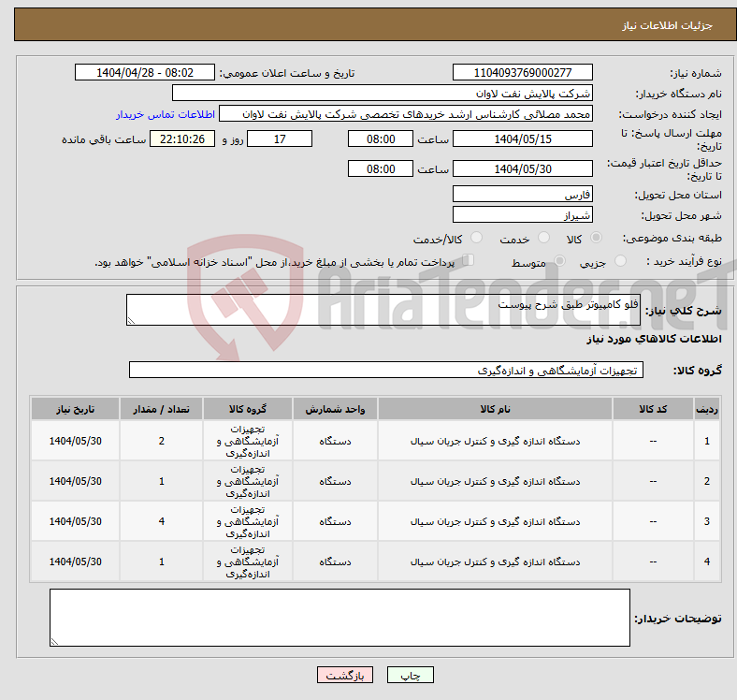Click quantity 2 in row 1

point(161,441)
